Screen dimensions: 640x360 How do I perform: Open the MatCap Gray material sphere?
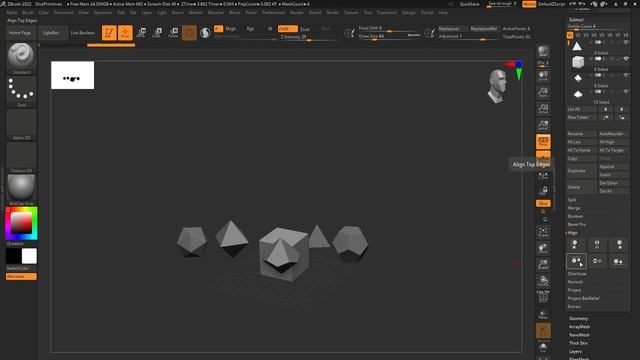21,190
